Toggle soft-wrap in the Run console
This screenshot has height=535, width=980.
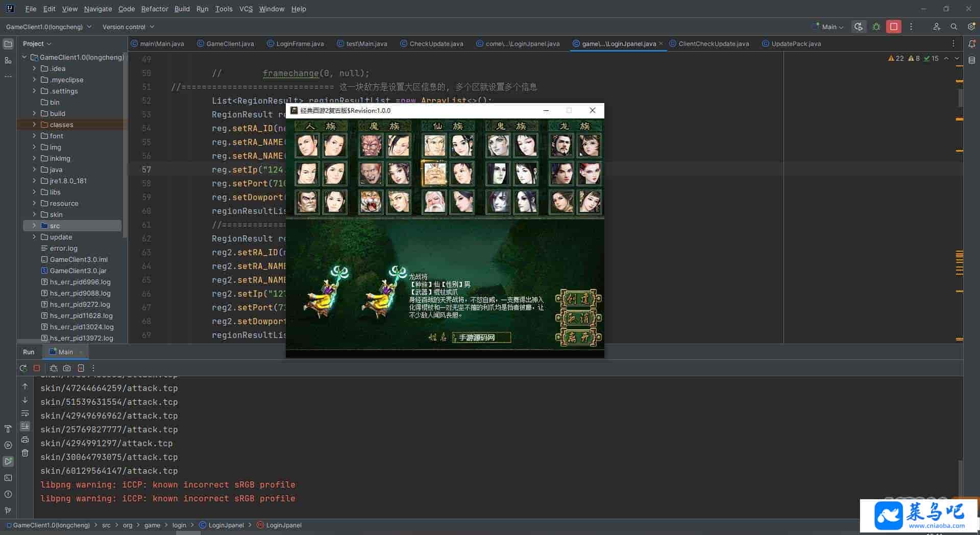[25, 413]
